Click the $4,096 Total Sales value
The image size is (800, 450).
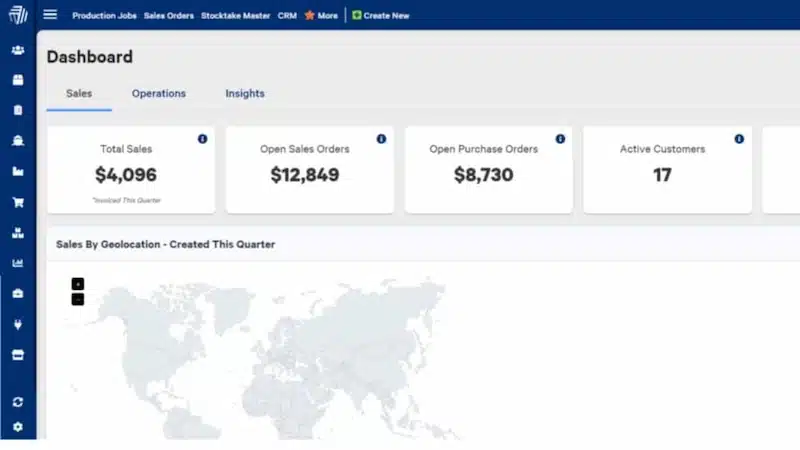126,174
